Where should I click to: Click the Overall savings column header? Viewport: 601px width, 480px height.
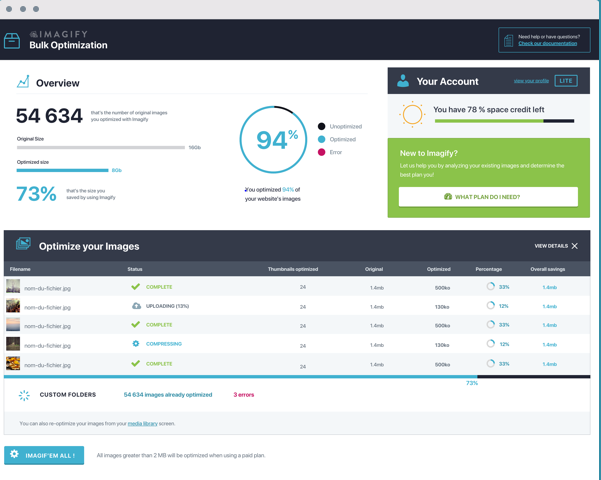548,269
